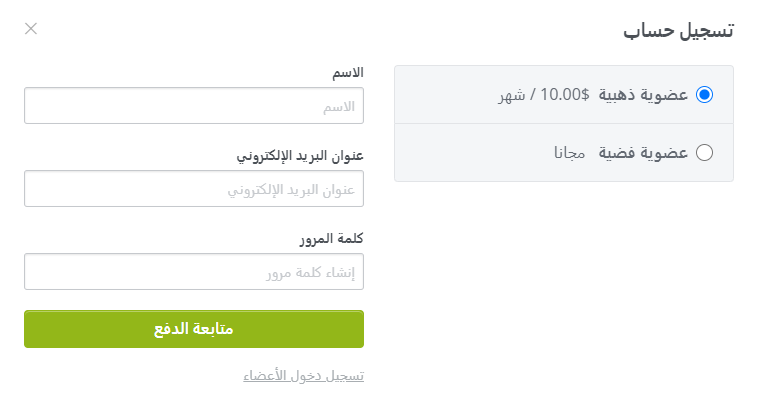Focus the الاسم name input field
The image size is (759, 398).
point(194,106)
